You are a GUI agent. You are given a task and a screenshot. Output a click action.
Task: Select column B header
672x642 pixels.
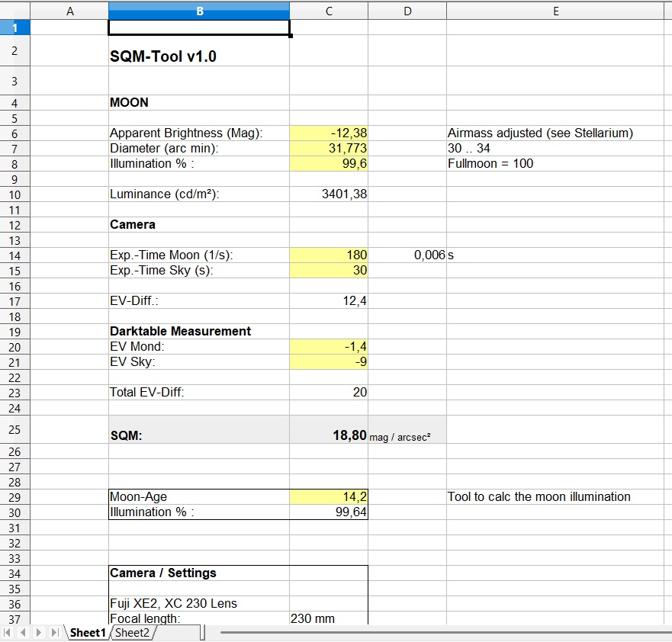pyautogui.click(x=199, y=11)
